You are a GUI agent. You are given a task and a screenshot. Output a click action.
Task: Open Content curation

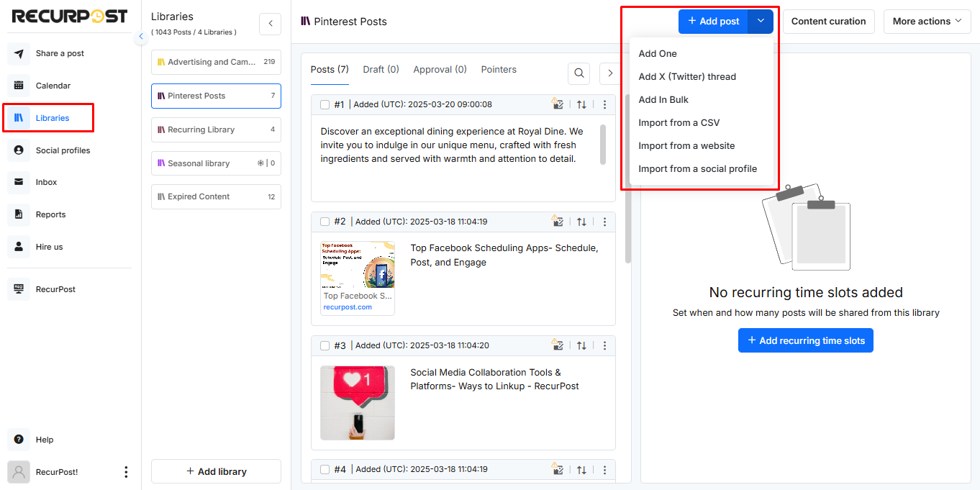click(828, 21)
